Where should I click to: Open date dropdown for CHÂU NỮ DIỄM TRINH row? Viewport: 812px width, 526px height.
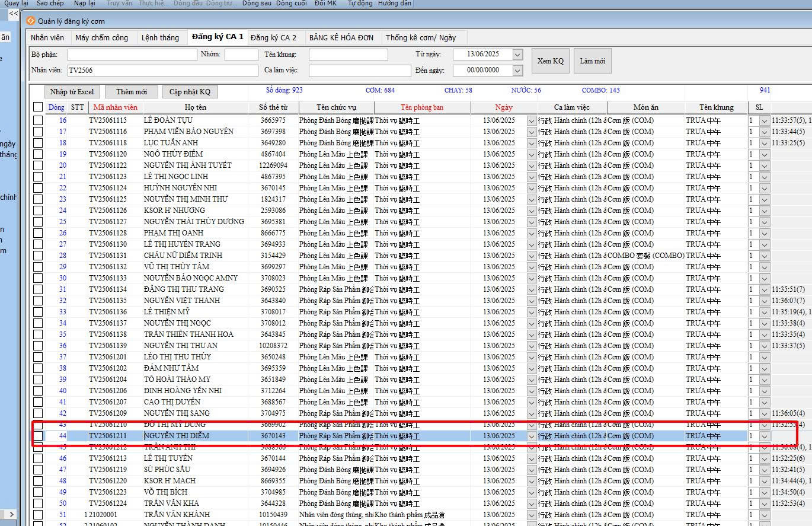coord(532,256)
